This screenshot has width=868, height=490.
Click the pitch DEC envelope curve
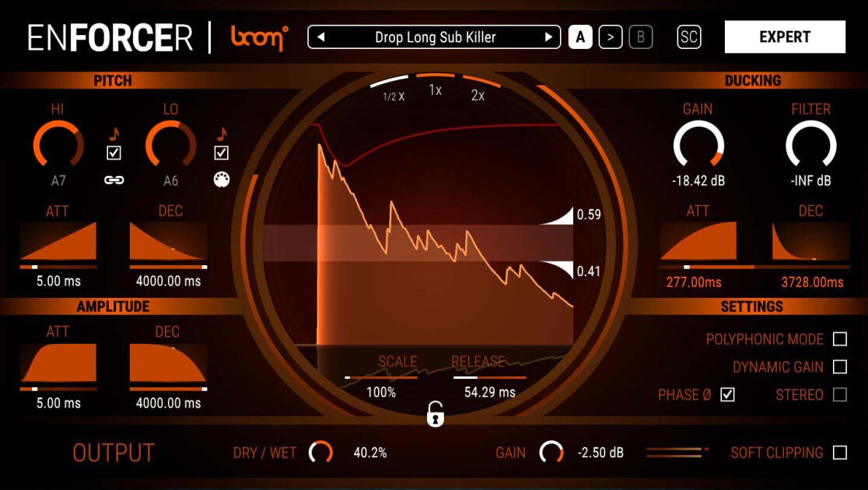[168, 241]
